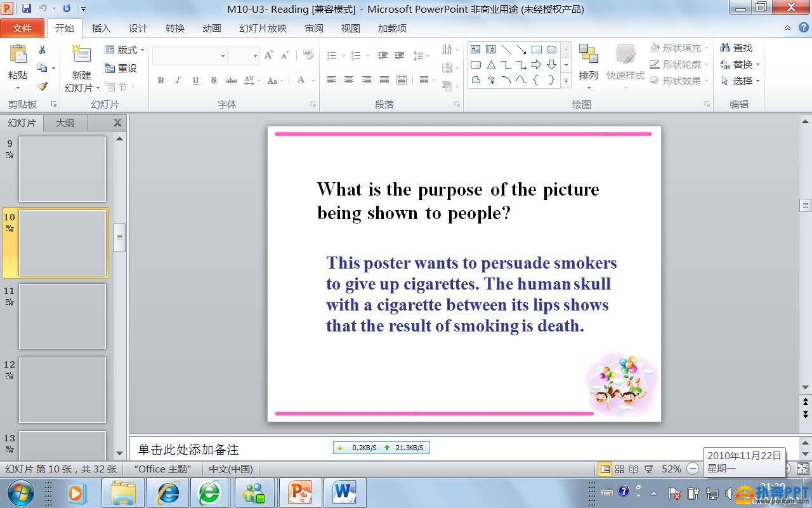The height and width of the screenshot is (508, 812).
Task: Open Internet Explorer from the taskbar
Action: [168, 493]
